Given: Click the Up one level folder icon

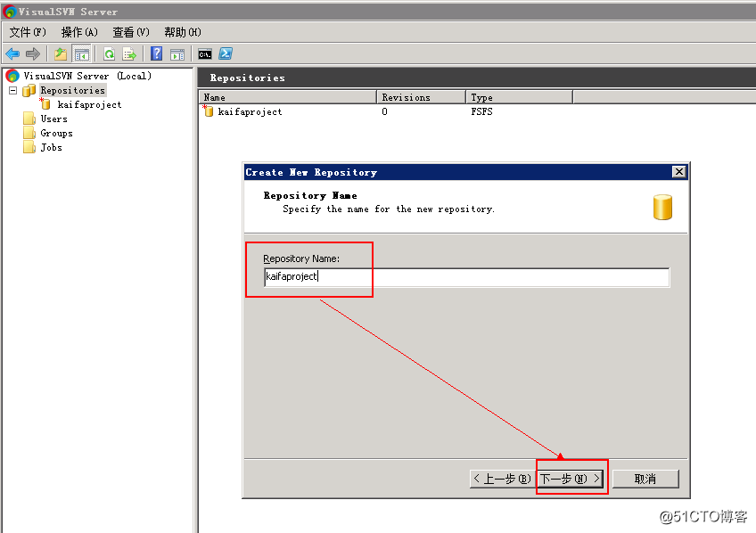Looking at the screenshot, I should coord(61,54).
